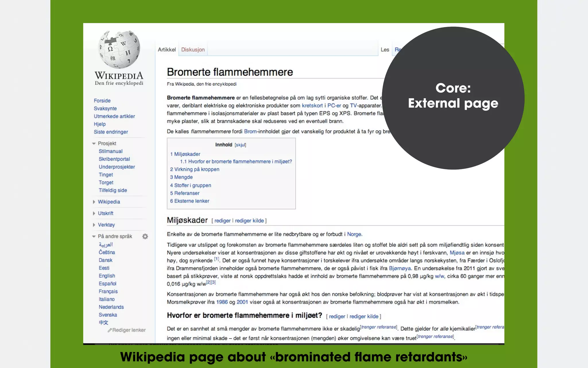Switch to Español language version
The height and width of the screenshot is (368, 588).
coord(108,283)
